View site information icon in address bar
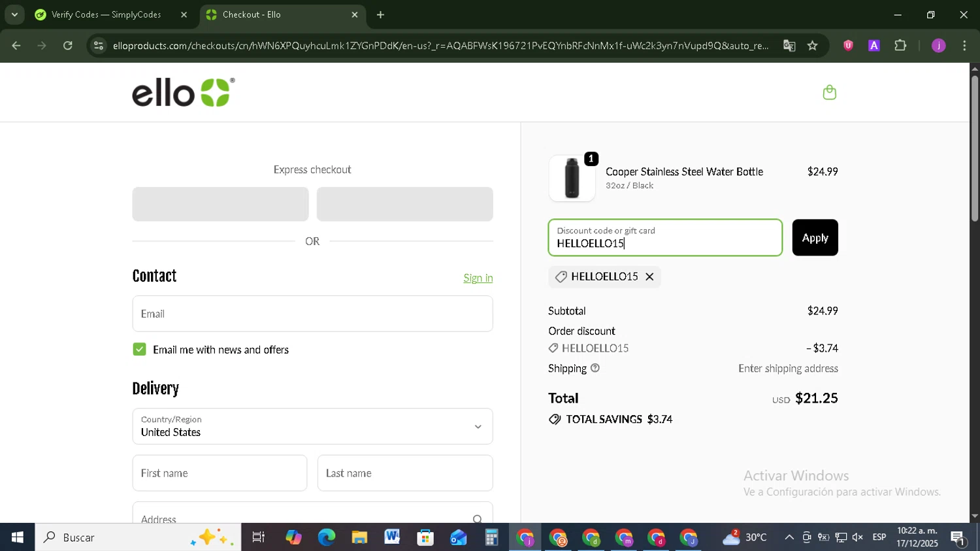 (99, 46)
